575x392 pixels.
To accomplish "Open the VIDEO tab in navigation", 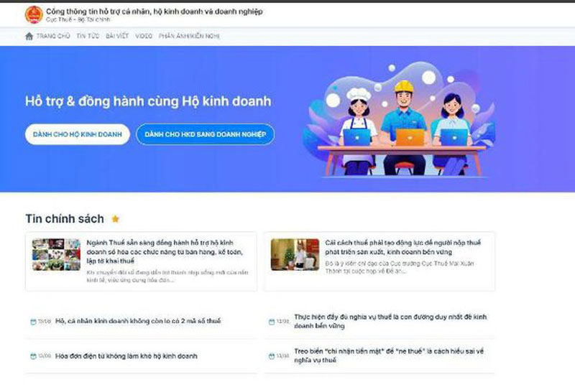I will [144, 36].
